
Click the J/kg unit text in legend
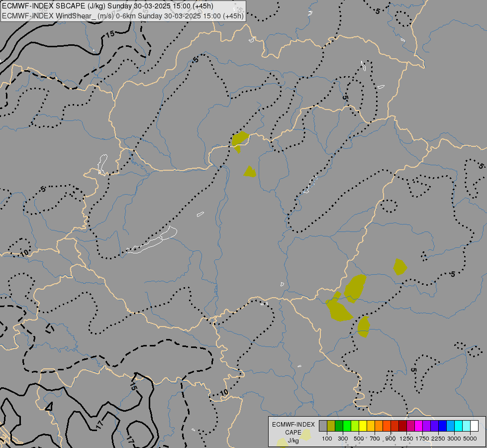pyautogui.click(x=293, y=441)
